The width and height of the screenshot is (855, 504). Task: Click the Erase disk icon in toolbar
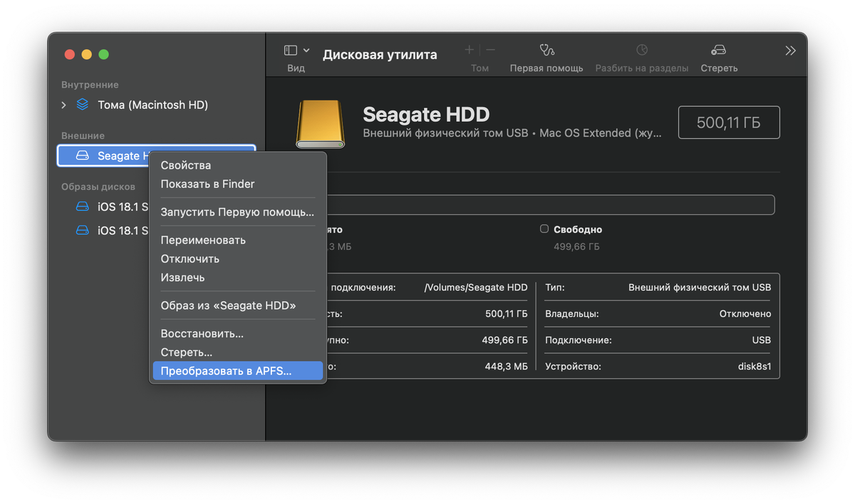tap(719, 51)
